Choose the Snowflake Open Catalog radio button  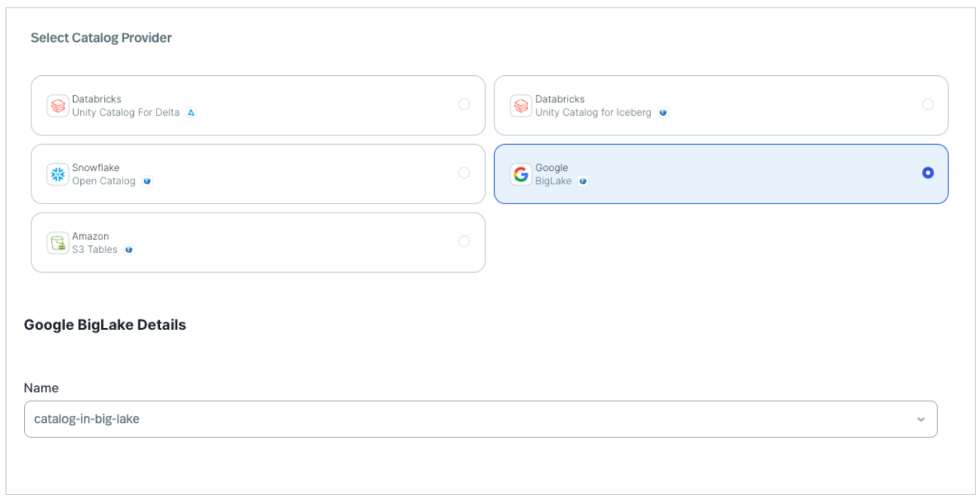pyautogui.click(x=464, y=173)
